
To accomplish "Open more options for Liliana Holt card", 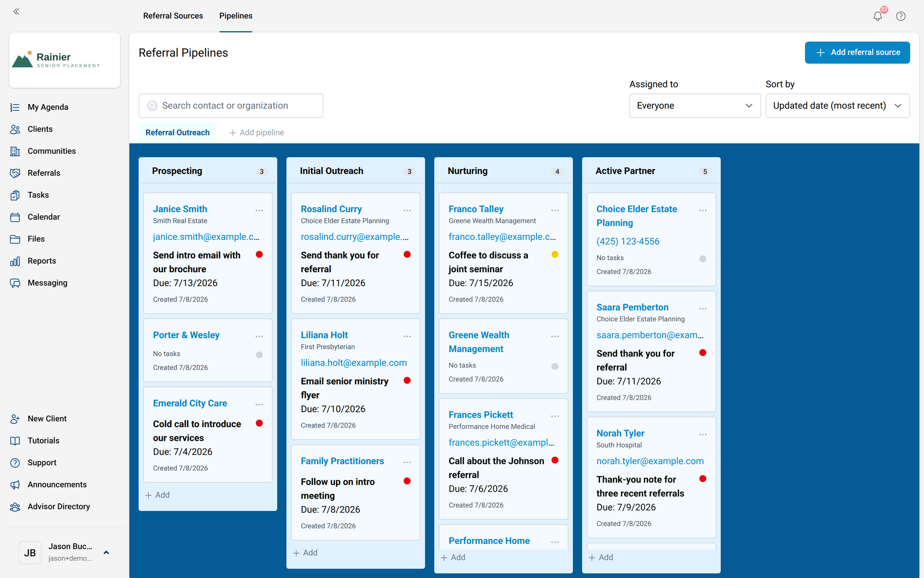I will 407,336.
